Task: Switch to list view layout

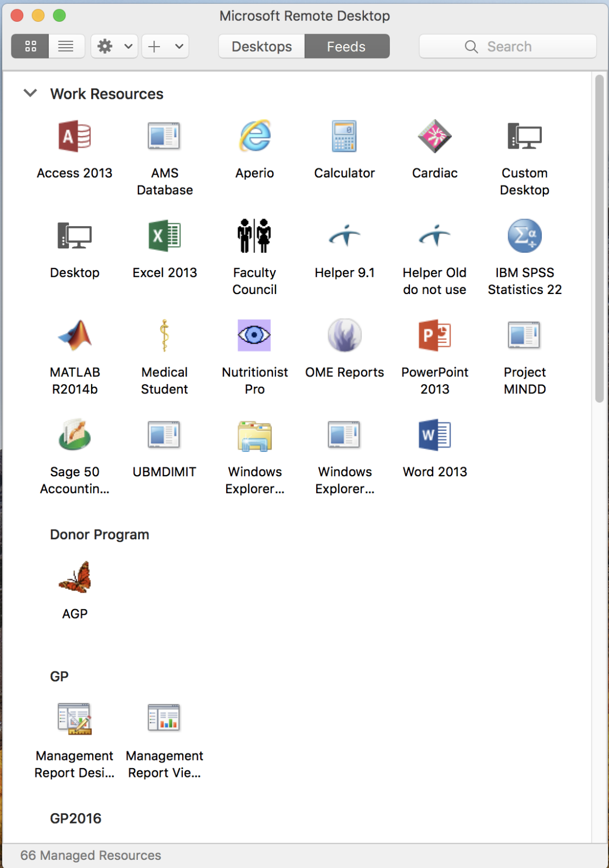Action: (66, 46)
